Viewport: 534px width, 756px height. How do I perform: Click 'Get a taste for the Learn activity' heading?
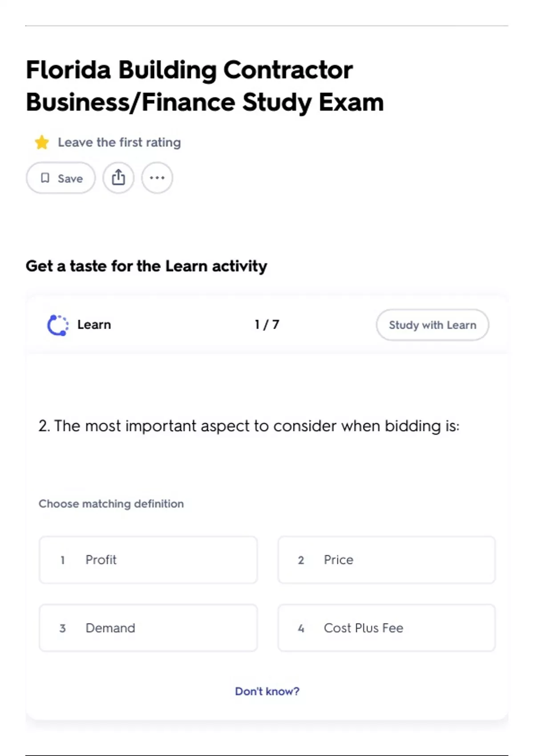click(146, 266)
